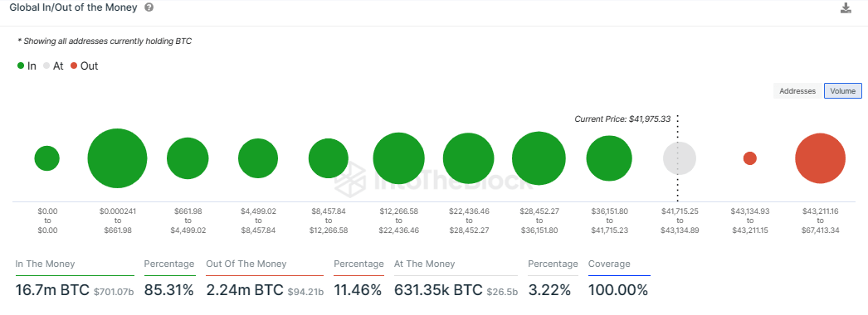Image resolution: width=868 pixels, height=315 pixels.
Task: Select the $36,151.80 to $41,715.23 bubble
Action: pos(609,158)
